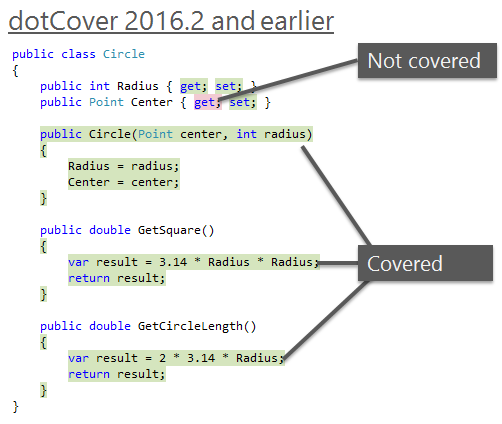Click the closing brace of GetSquare method
The width and height of the screenshot is (502, 424).
(x=43, y=294)
